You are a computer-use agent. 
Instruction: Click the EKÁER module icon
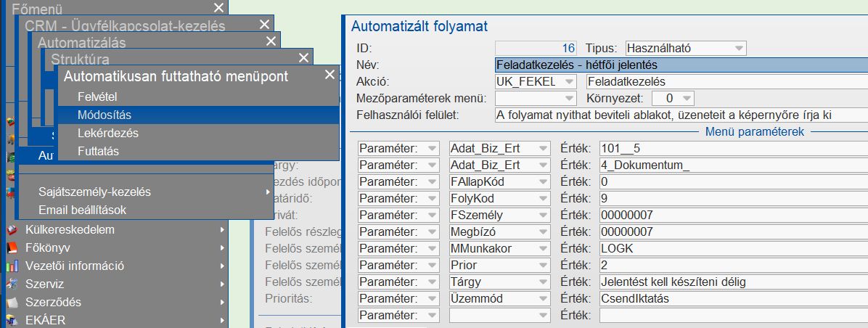pos(11,320)
